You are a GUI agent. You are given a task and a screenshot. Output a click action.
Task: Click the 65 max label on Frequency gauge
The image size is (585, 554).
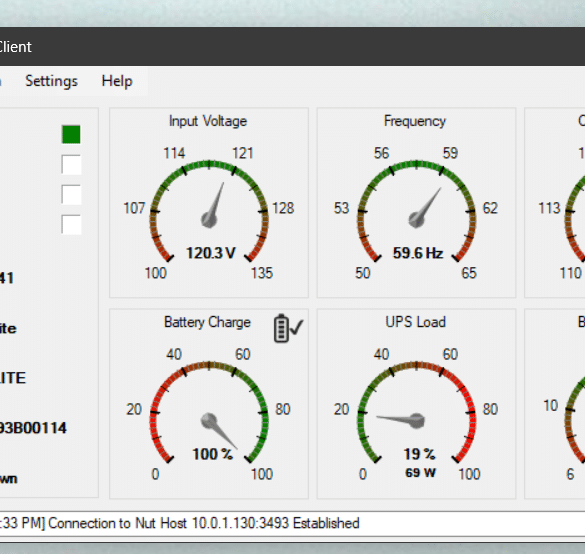(469, 273)
